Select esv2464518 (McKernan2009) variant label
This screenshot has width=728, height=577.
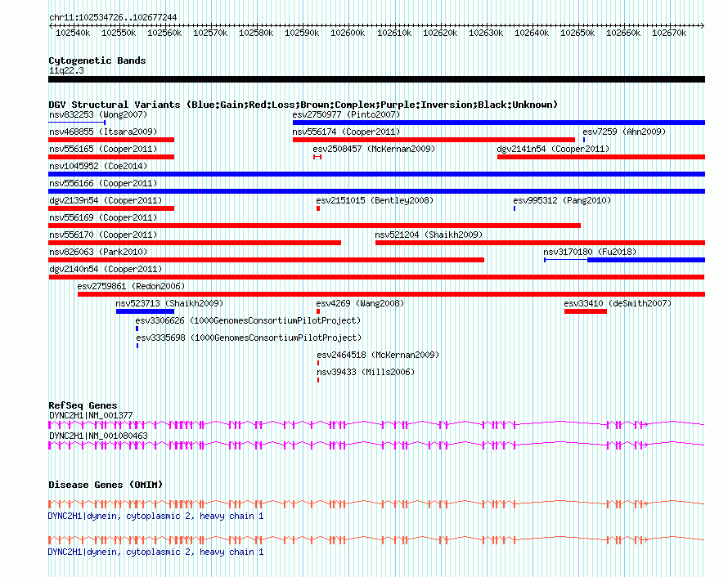tap(378, 355)
